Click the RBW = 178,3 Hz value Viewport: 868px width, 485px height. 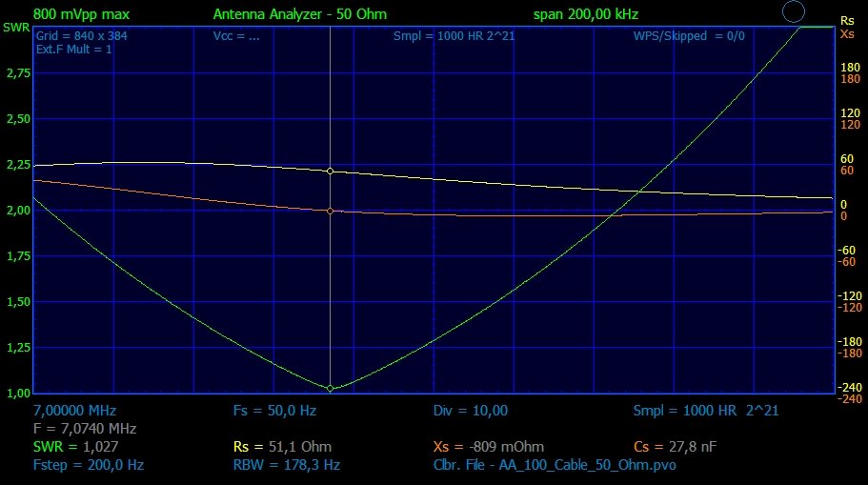coord(286,465)
